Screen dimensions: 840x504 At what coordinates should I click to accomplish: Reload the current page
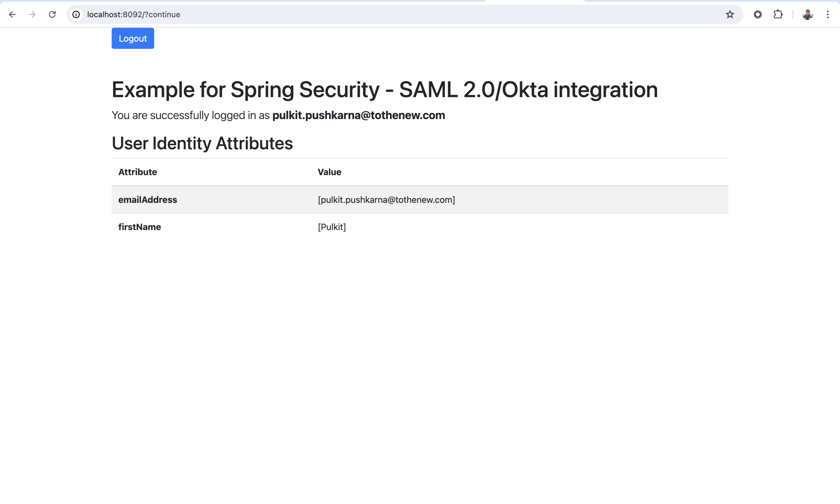[52, 15]
